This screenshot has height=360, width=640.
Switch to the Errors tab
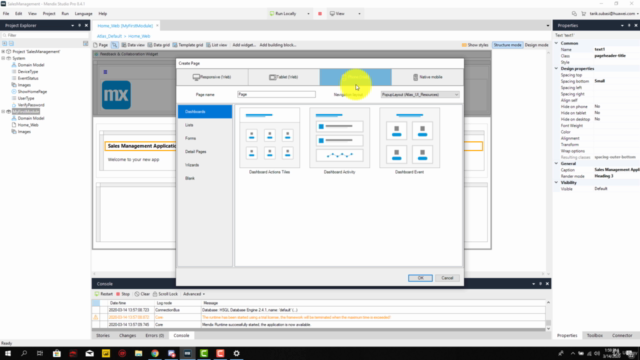coord(155,336)
